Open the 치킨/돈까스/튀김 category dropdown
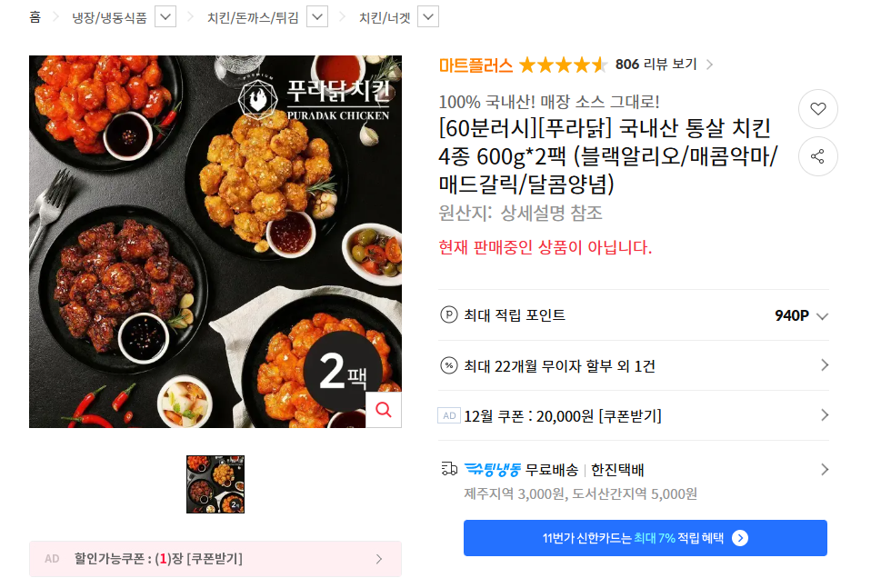 coord(317,17)
